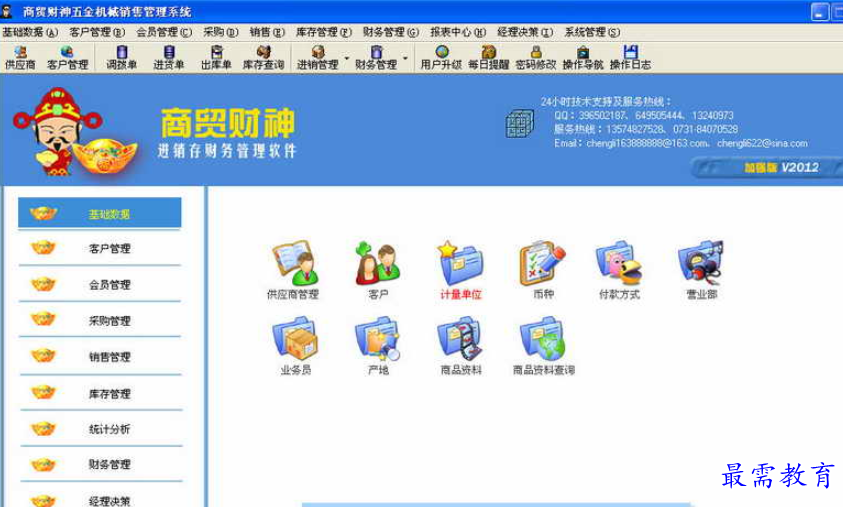Click the 财务管理 toolbar button
Image resolution: width=843 pixels, height=507 pixels.
(x=376, y=58)
